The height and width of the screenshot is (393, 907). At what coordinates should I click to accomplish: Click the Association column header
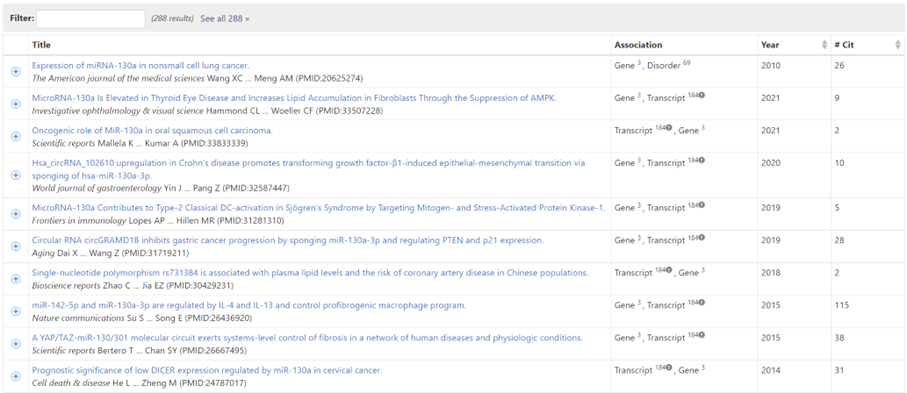(x=638, y=45)
